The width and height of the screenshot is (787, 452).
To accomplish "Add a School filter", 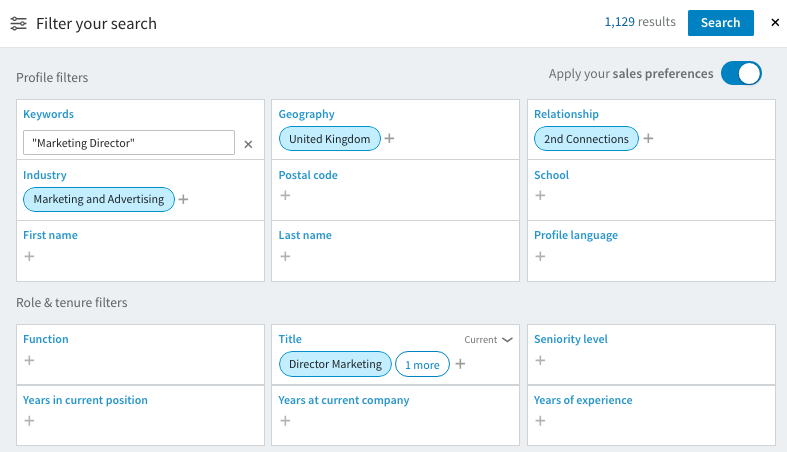I will pos(540,195).
